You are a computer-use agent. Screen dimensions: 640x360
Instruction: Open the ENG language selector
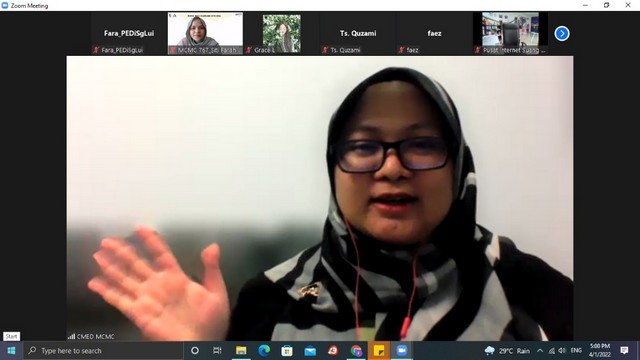576,351
